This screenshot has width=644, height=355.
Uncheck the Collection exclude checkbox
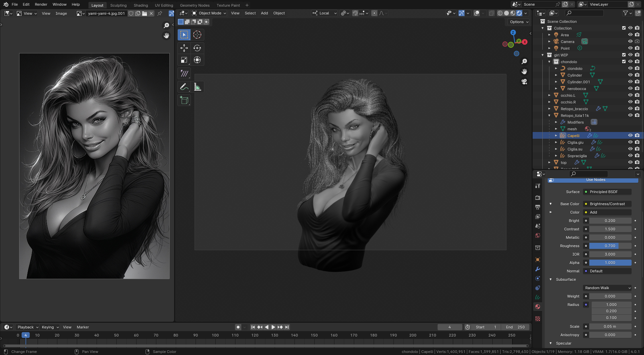click(x=624, y=28)
